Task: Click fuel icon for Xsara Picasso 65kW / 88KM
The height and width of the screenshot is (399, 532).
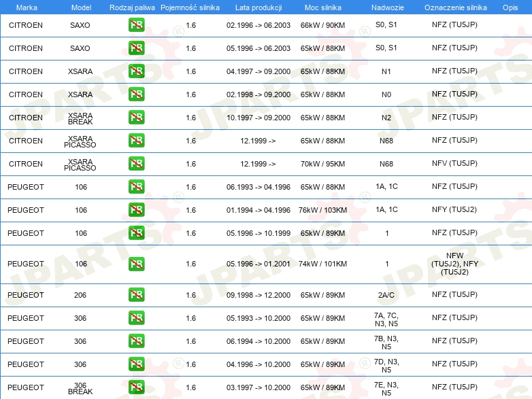Action: pyautogui.click(x=136, y=140)
